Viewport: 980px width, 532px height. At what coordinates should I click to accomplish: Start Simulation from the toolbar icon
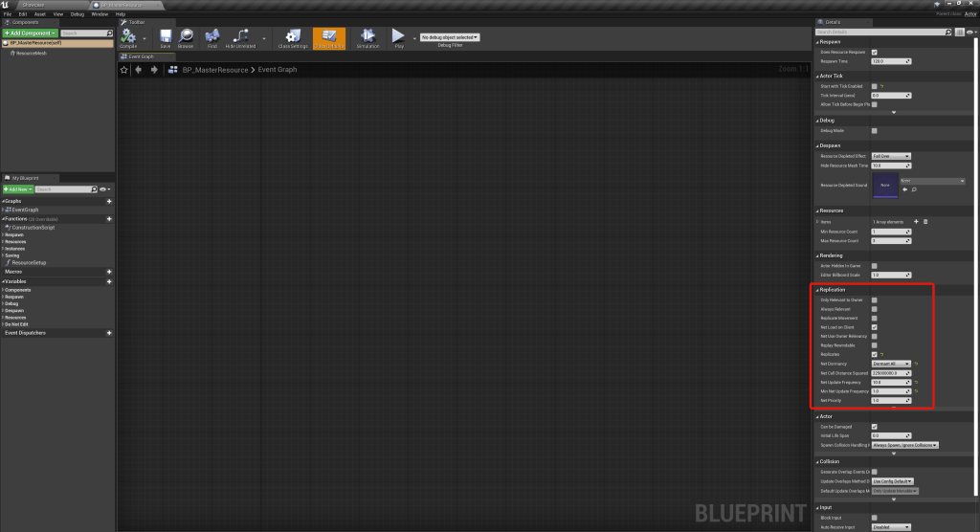[x=367, y=36]
